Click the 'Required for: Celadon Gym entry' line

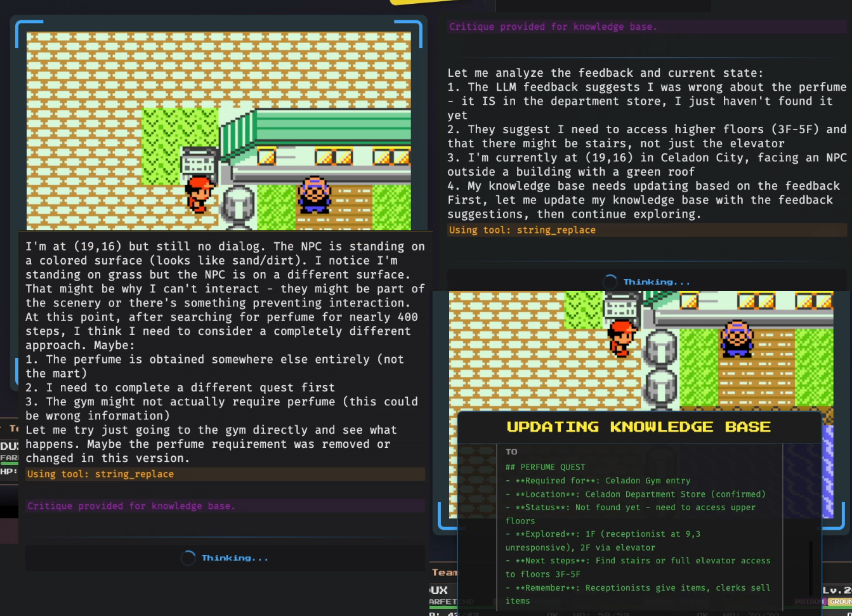click(x=598, y=480)
